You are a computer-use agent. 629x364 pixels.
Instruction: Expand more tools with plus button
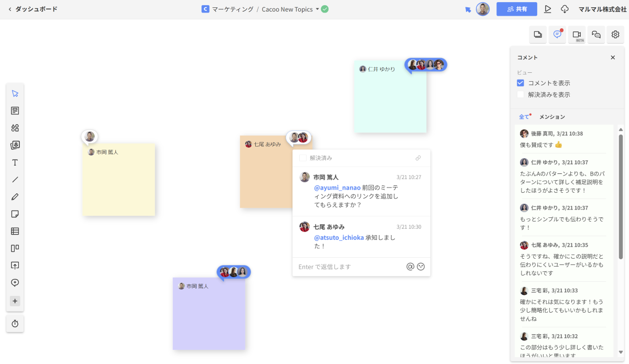pos(15,301)
